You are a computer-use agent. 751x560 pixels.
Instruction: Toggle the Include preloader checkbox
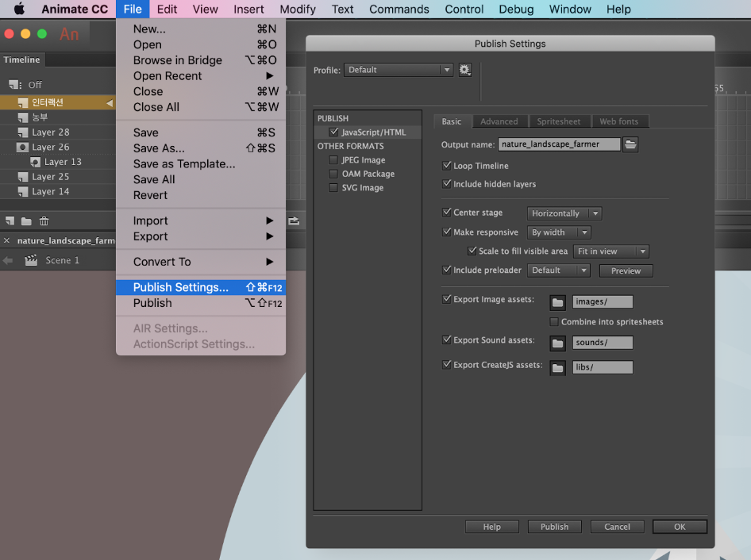coord(446,270)
